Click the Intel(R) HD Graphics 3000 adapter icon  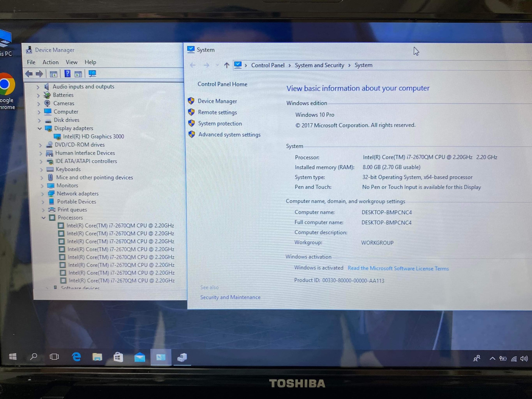(x=58, y=137)
